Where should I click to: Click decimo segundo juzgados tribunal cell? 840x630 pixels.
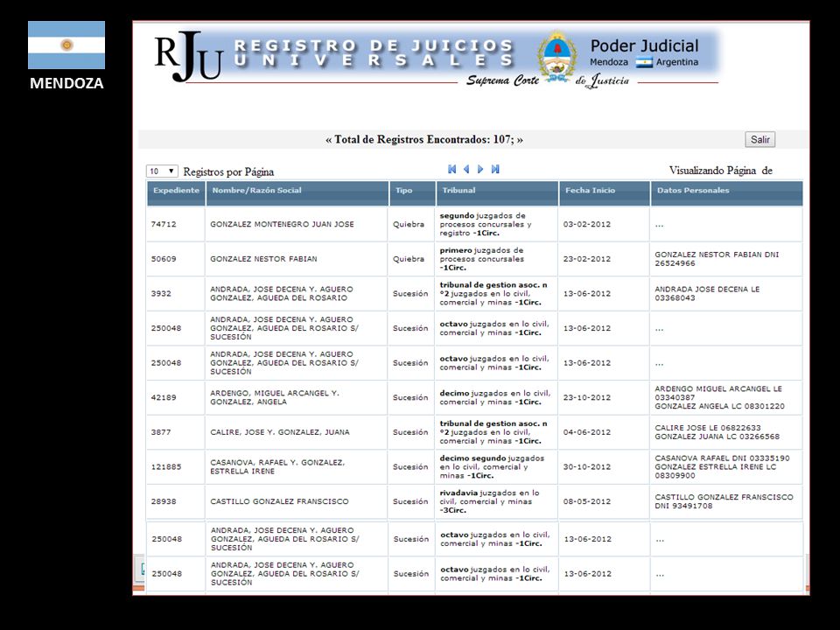[496, 467]
